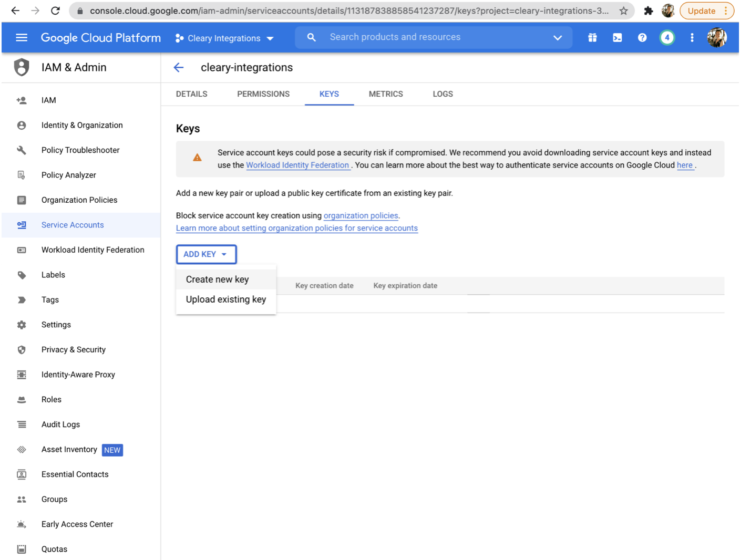Image resolution: width=740 pixels, height=560 pixels.
Task: Open Learn more about setting organization policies link
Action: 297,228
